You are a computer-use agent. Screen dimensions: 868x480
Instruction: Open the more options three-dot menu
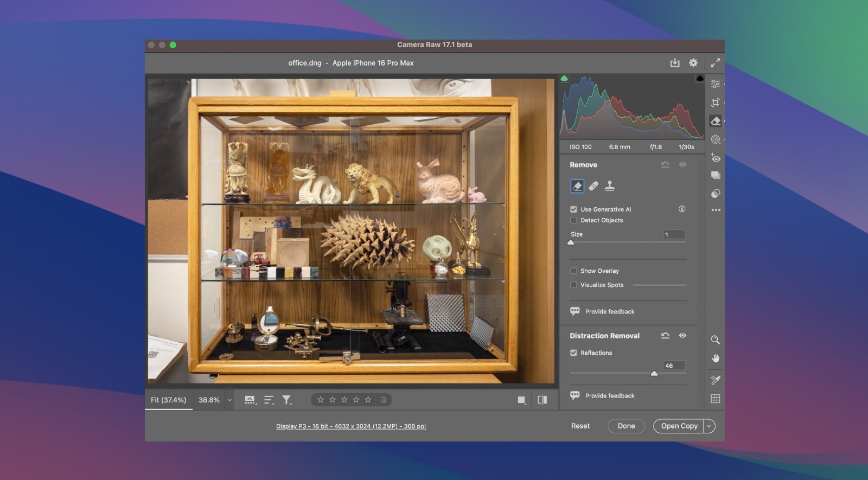coord(716,210)
